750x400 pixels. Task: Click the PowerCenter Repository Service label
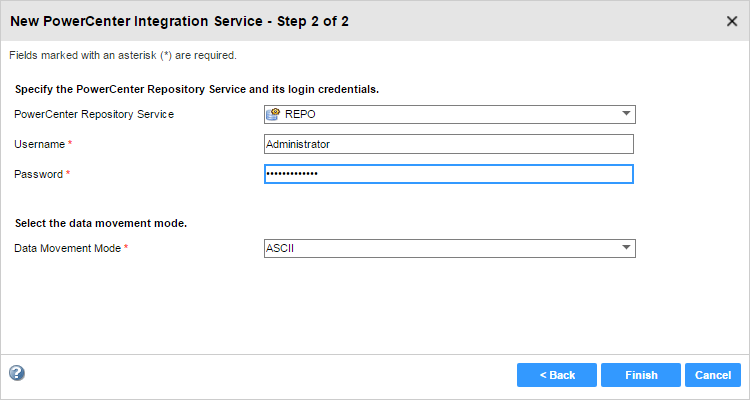point(94,114)
